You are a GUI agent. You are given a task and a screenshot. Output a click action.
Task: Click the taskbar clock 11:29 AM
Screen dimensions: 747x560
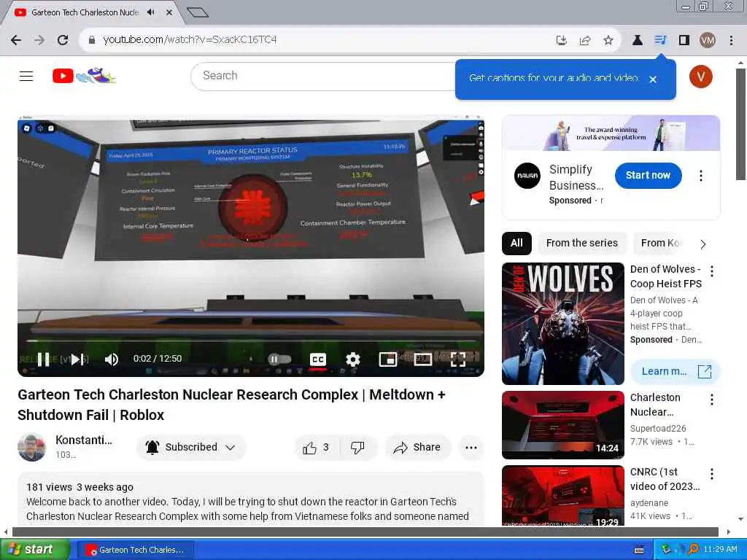pyautogui.click(x=720, y=550)
